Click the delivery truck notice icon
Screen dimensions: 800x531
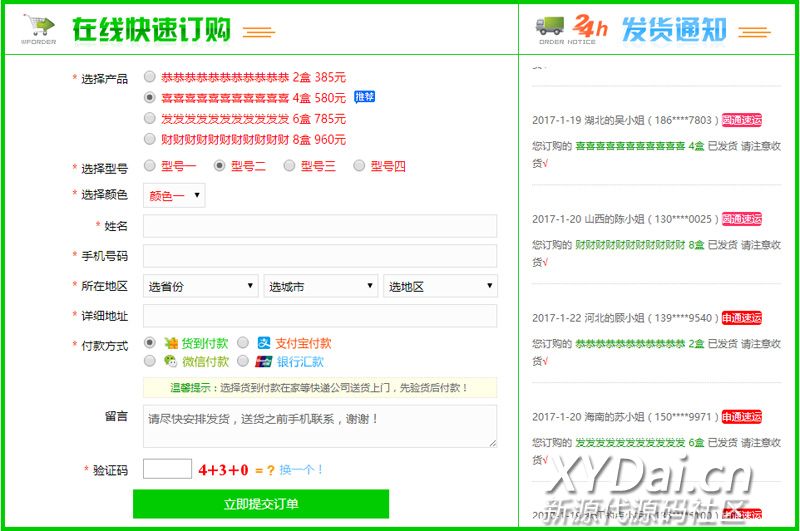coord(550,26)
